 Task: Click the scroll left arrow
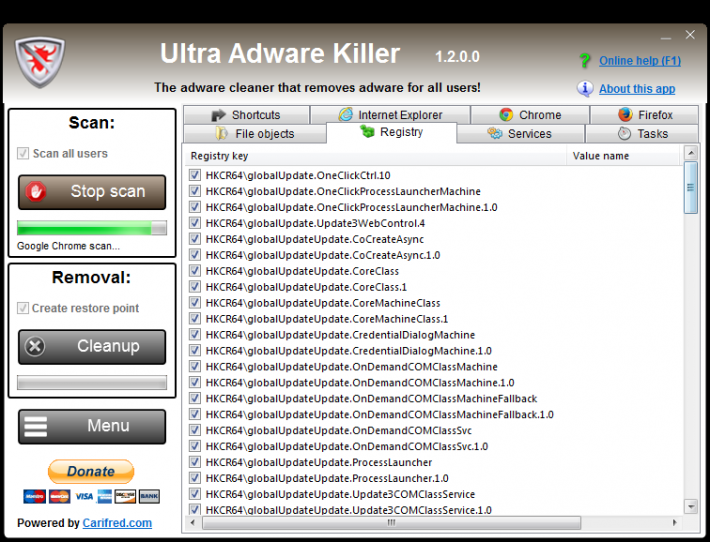[x=192, y=523]
